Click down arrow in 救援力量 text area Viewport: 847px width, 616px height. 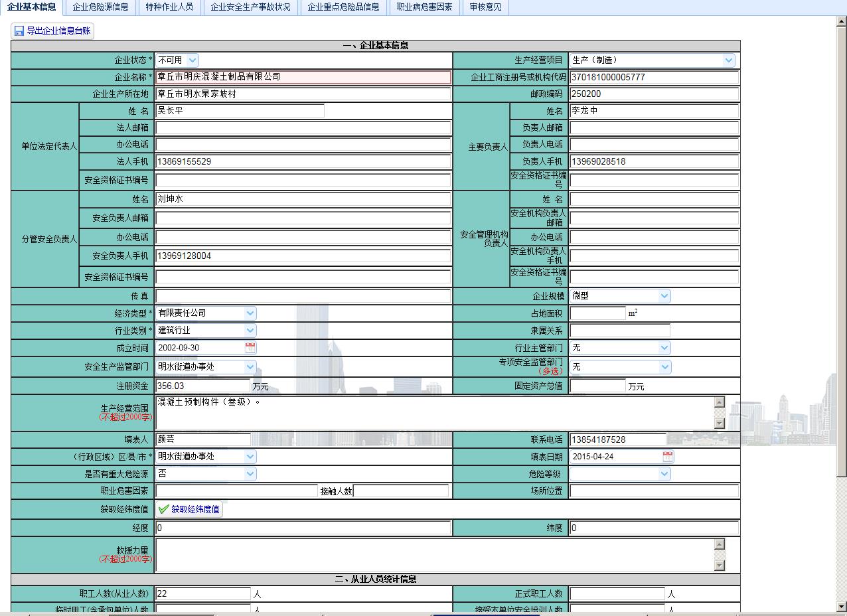(x=720, y=566)
